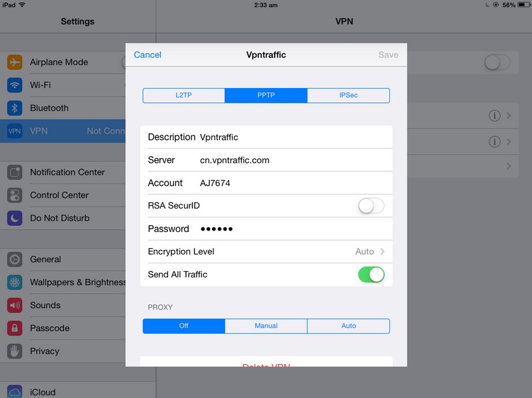Select the PPTP tab
The image size is (532, 398).
pos(266,95)
